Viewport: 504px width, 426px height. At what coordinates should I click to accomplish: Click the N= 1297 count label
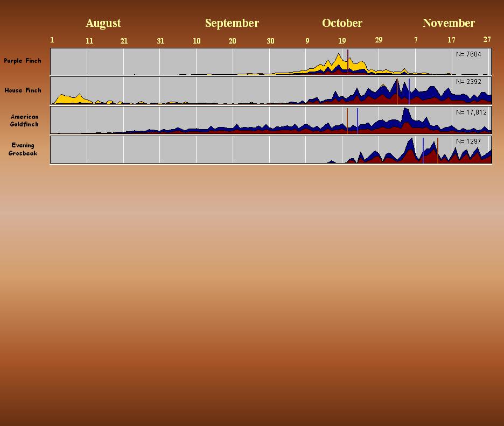[x=468, y=141]
